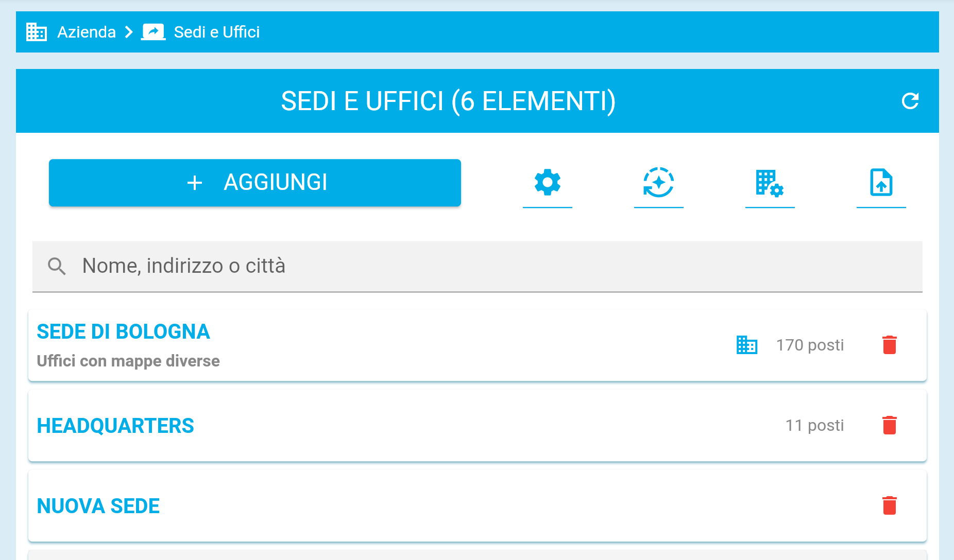Open the gear settings icon

coord(547,183)
